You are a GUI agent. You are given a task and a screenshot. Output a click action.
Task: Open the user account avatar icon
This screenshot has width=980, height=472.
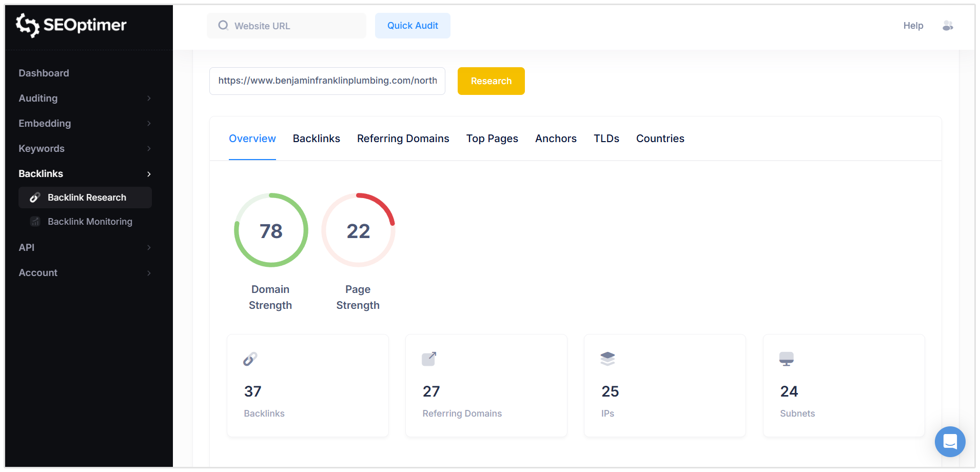(948, 26)
